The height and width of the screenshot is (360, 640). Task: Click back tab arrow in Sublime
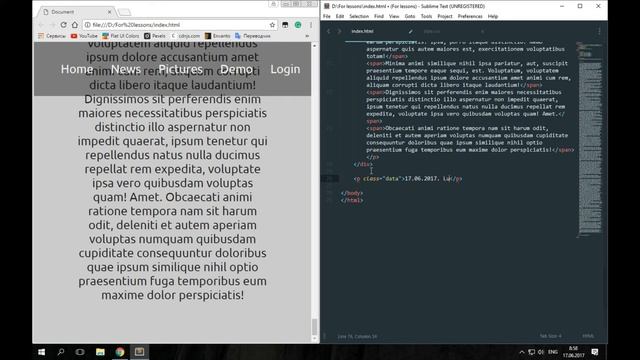(329, 31)
